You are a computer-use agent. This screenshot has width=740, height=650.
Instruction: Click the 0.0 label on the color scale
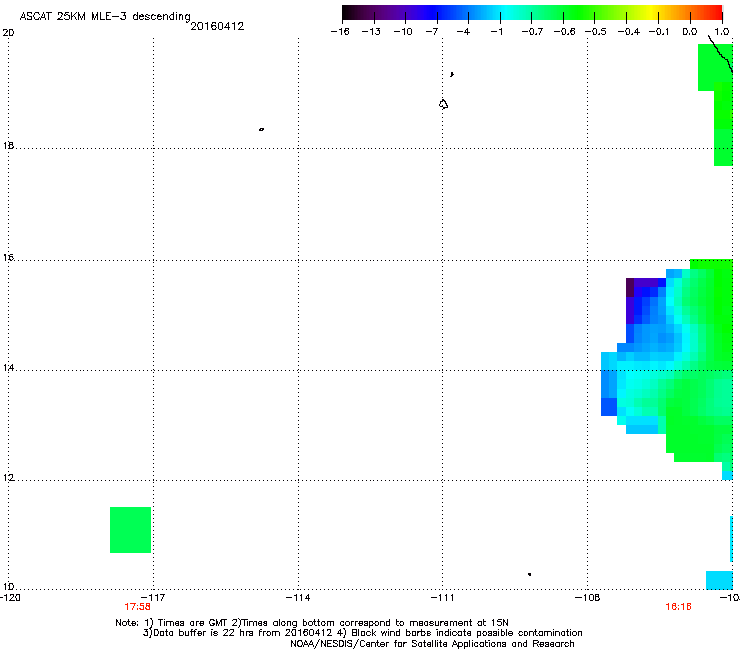[690, 32]
